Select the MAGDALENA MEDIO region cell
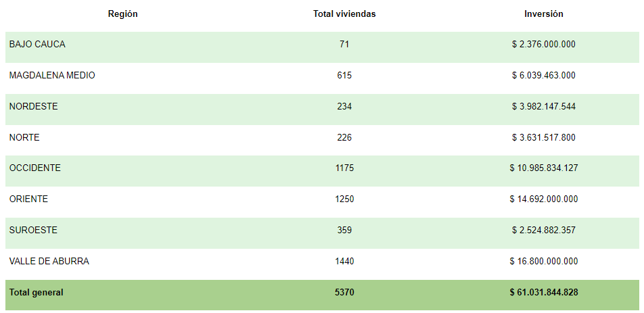 tap(52, 76)
